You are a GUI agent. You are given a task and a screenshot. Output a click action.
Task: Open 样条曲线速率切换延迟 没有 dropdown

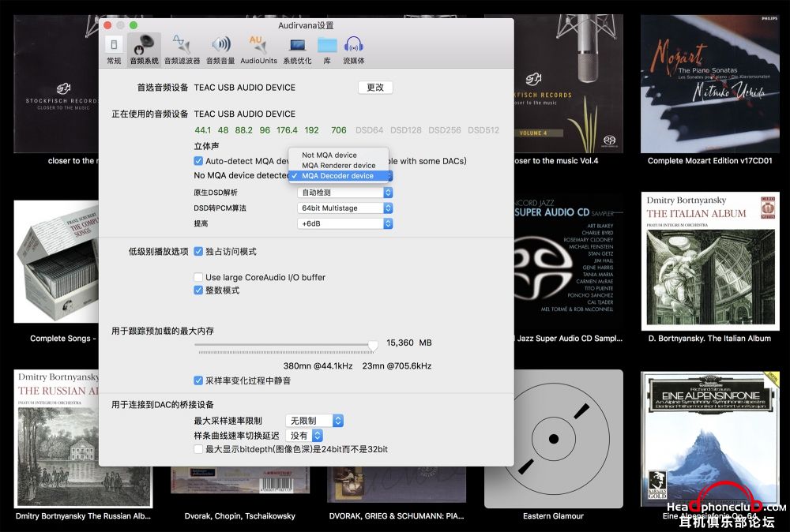coord(304,436)
